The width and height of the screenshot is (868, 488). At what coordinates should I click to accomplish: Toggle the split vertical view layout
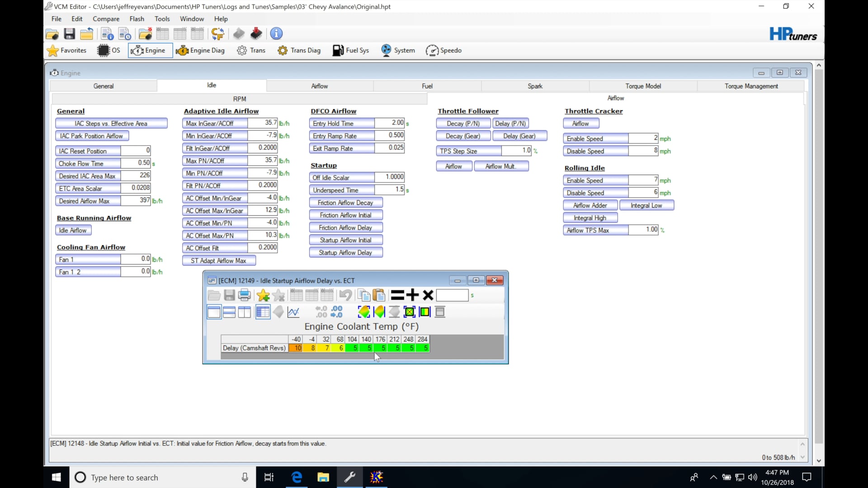tap(245, 312)
